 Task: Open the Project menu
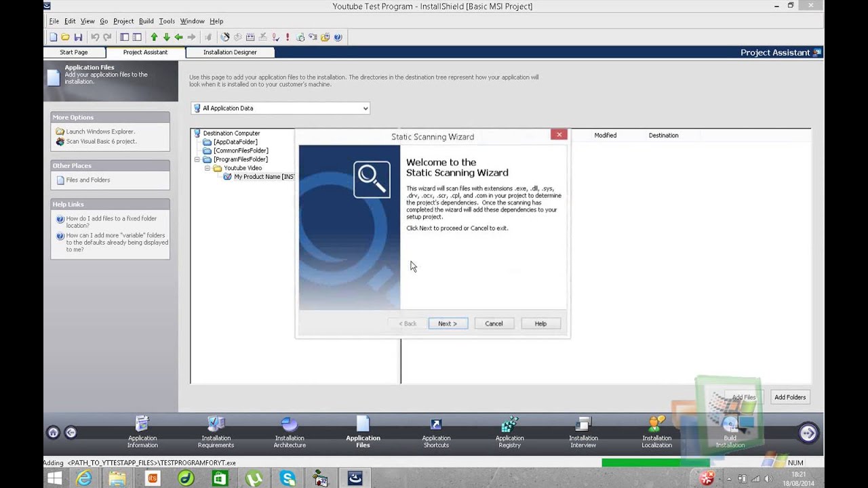click(x=123, y=21)
